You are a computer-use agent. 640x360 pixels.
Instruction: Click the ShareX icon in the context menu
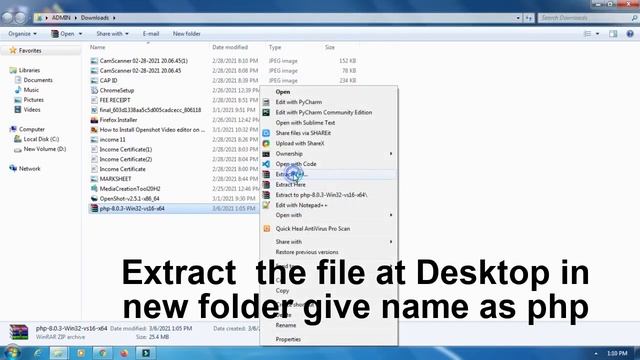(x=266, y=143)
